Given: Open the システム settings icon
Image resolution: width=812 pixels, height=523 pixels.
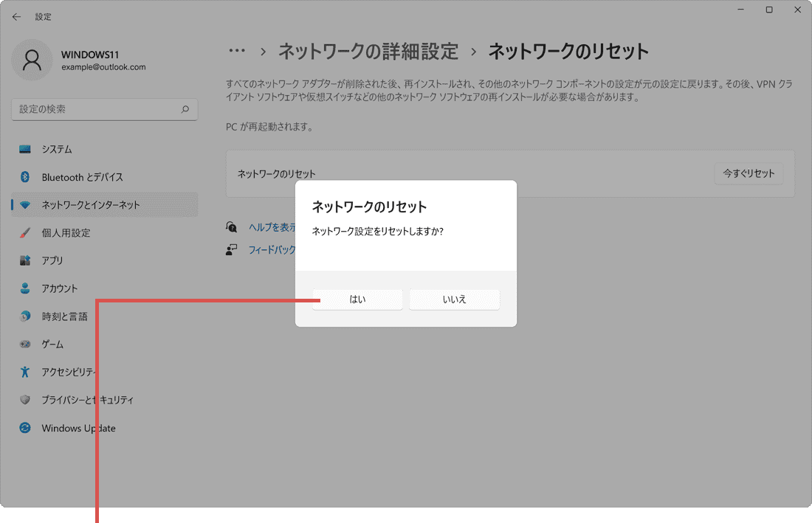Looking at the screenshot, I should pyautogui.click(x=24, y=149).
